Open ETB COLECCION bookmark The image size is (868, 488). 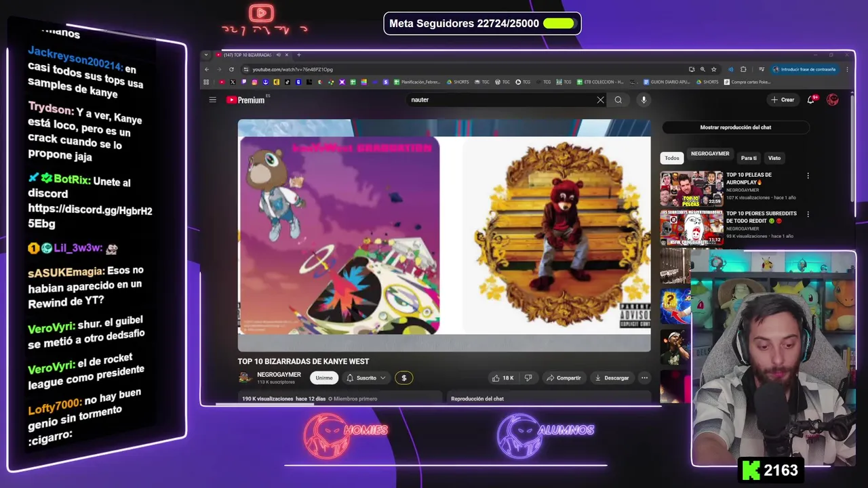coord(599,82)
